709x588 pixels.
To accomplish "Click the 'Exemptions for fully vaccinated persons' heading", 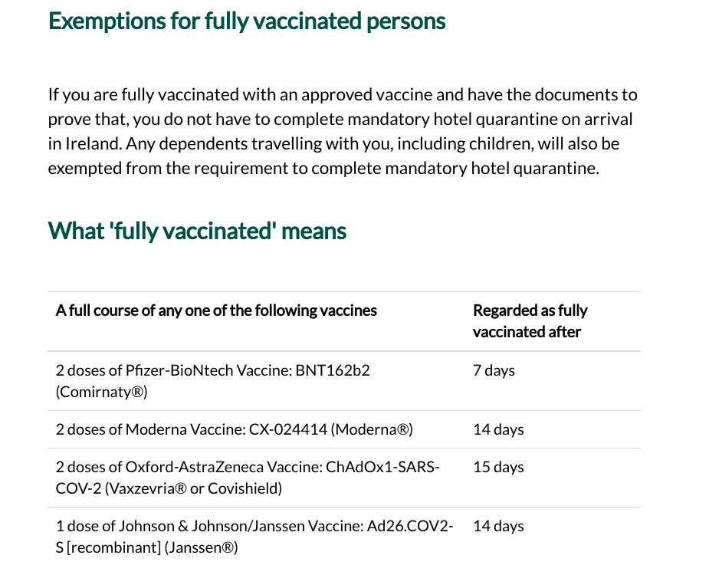I will [247, 21].
